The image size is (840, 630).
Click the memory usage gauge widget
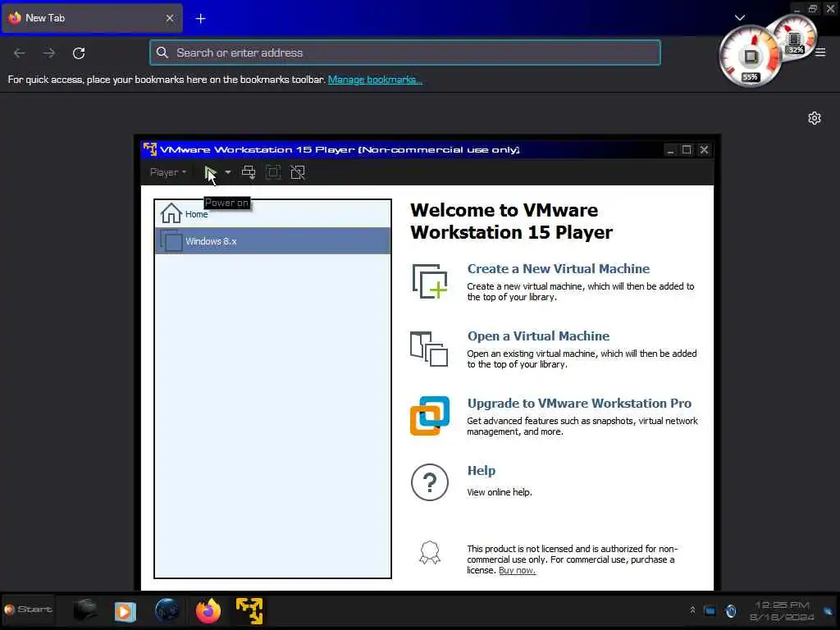tap(794, 38)
